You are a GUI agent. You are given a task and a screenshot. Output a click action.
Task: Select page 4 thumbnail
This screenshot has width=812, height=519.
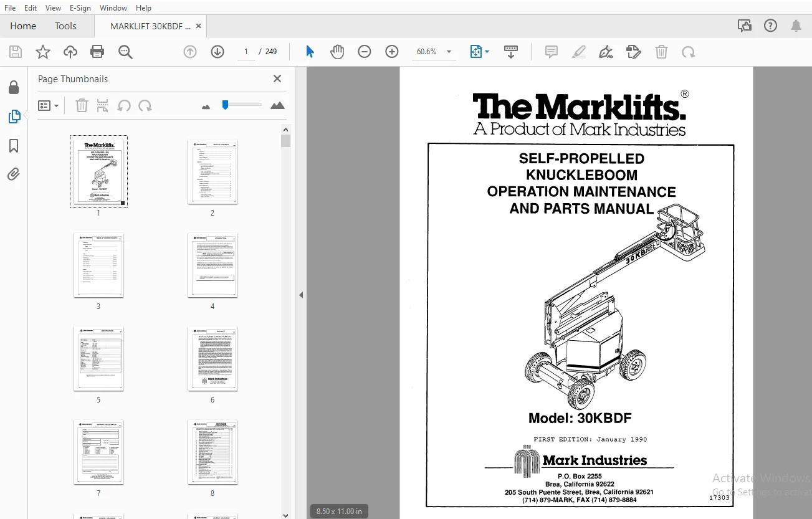coord(213,265)
